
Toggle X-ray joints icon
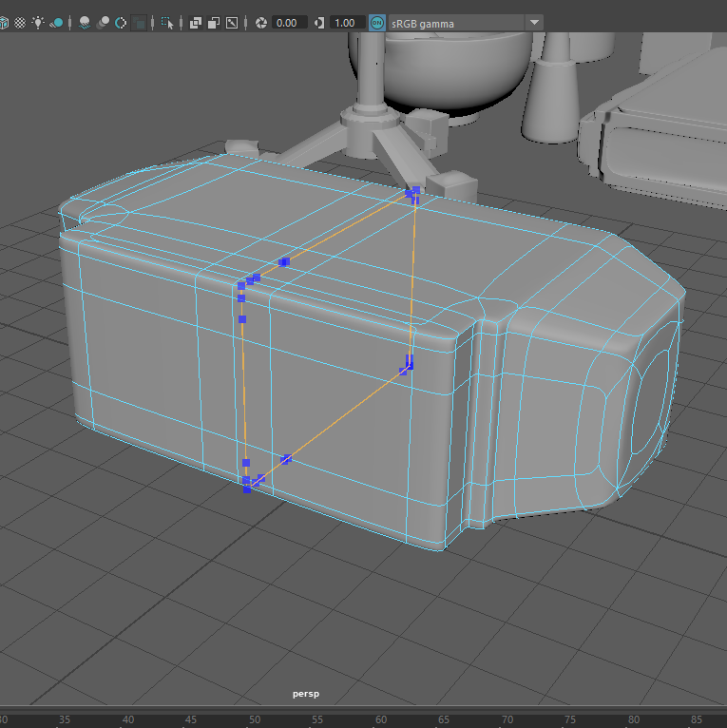point(232,22)
